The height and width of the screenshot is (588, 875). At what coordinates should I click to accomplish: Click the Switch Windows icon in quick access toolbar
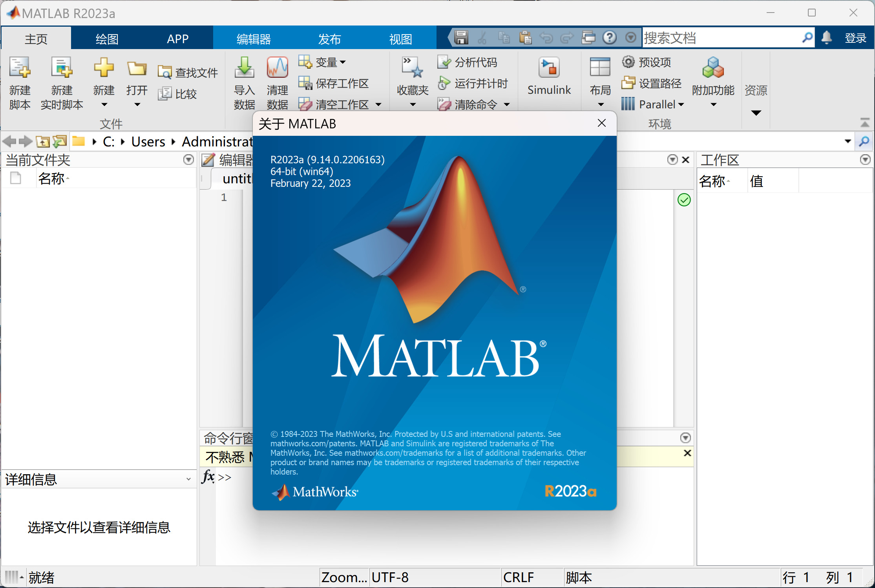(x=588, y=38)
